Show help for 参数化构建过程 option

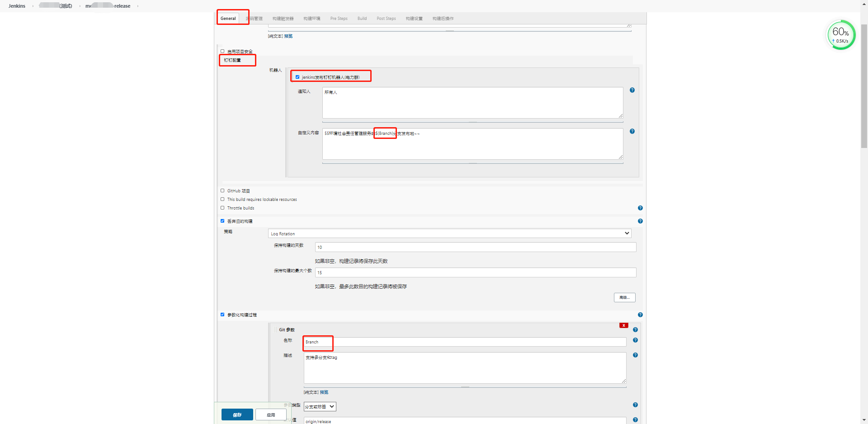pos(640,315)
